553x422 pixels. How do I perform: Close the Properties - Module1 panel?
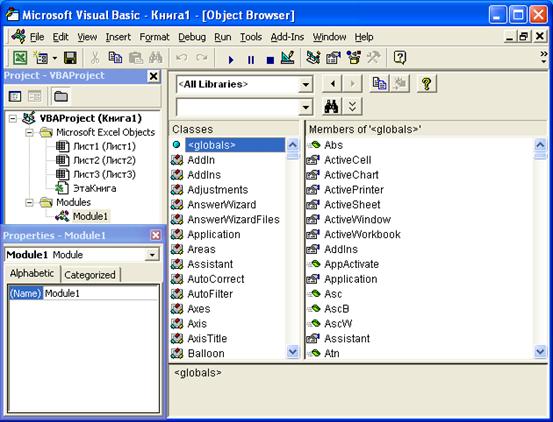pos(156,235)
